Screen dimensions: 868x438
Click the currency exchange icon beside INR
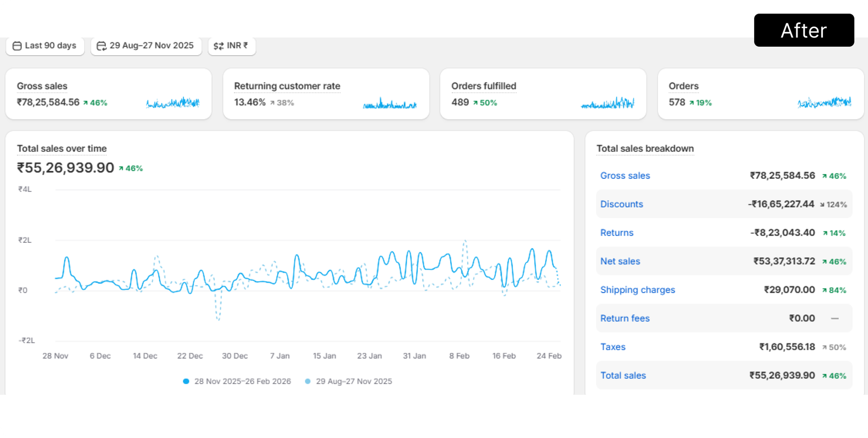(x=218, y=46)
